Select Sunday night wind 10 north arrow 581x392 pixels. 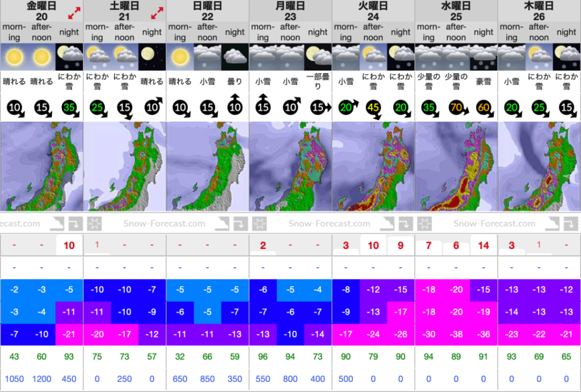pos(235,105)
